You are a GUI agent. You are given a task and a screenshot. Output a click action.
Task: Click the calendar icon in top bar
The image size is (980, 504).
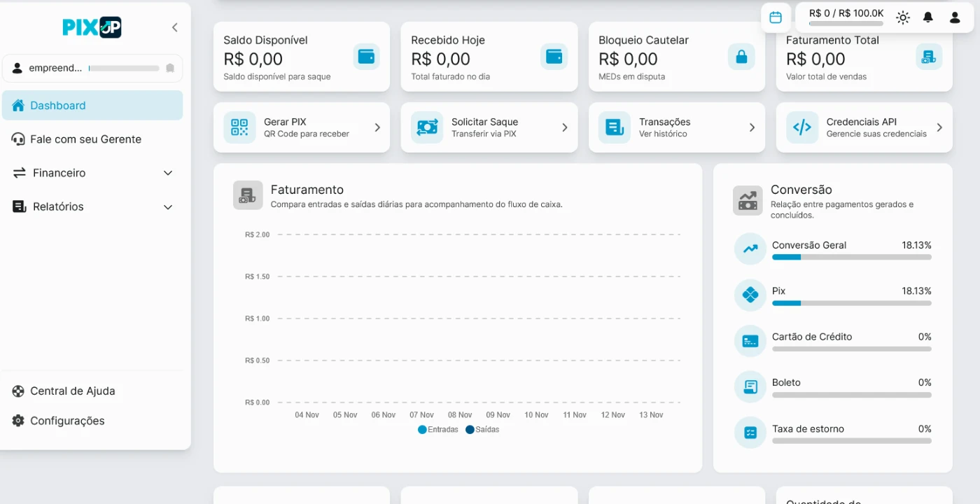(775, 17)
